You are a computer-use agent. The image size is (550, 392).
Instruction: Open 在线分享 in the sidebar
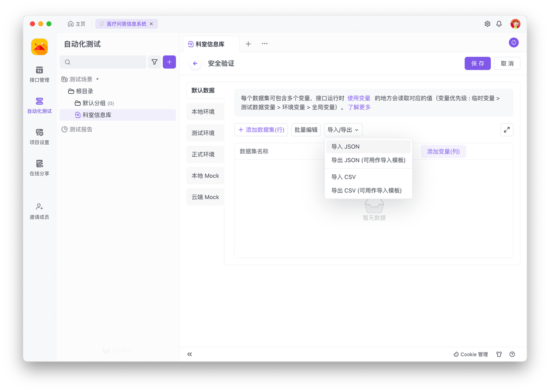39,167
